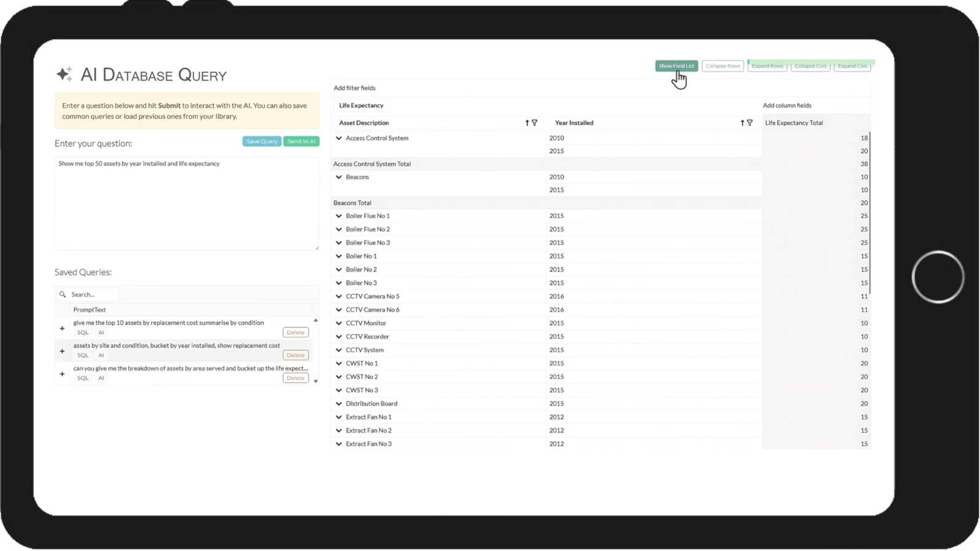This screenshot has height=551, width=980.
Task: Collapse Access Control System row
Action: click(339, 138)
